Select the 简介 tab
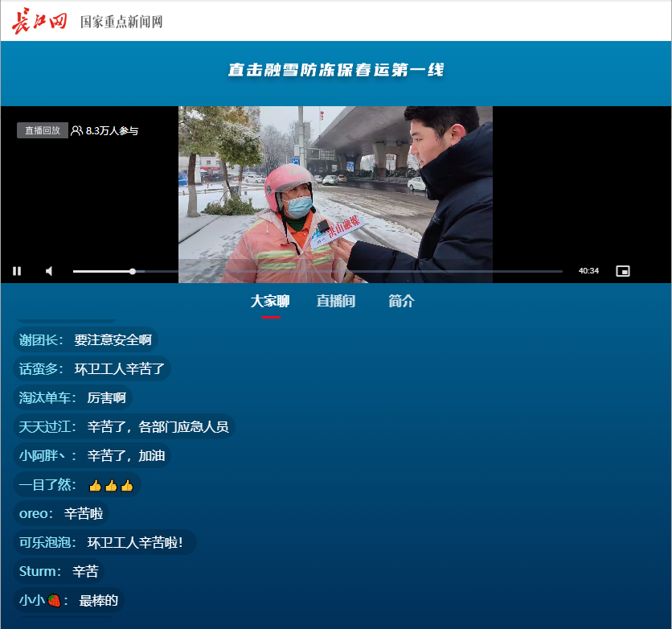Image resolution: width=672 pixels, height=629 pixels. (401, 302)
